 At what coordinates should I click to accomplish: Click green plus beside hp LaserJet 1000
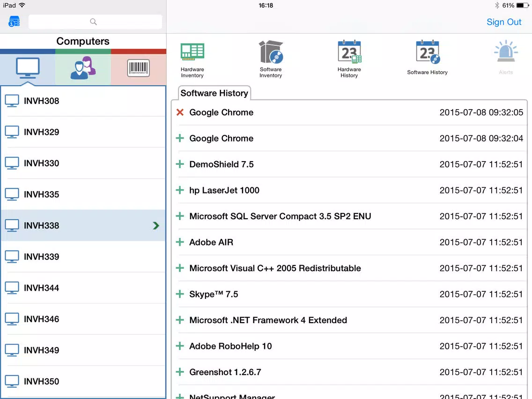(x=180, y=190)
